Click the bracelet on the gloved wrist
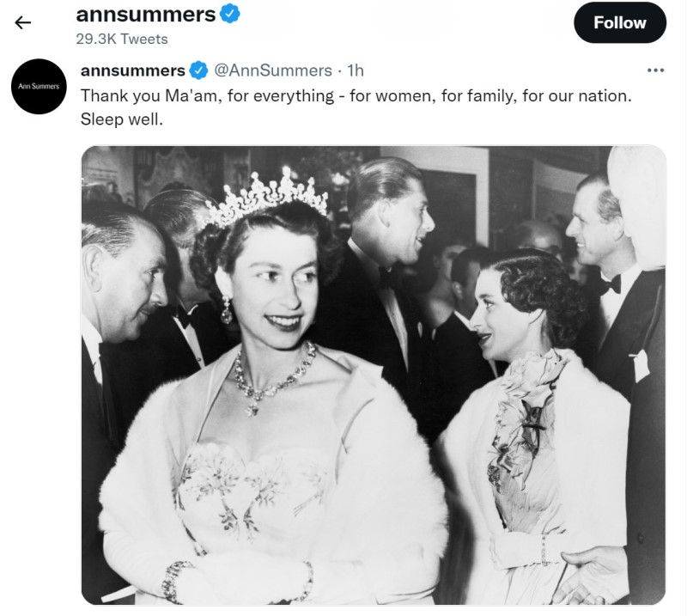Image resolution: width=687 pixels, height=616 pixels. 174,580
